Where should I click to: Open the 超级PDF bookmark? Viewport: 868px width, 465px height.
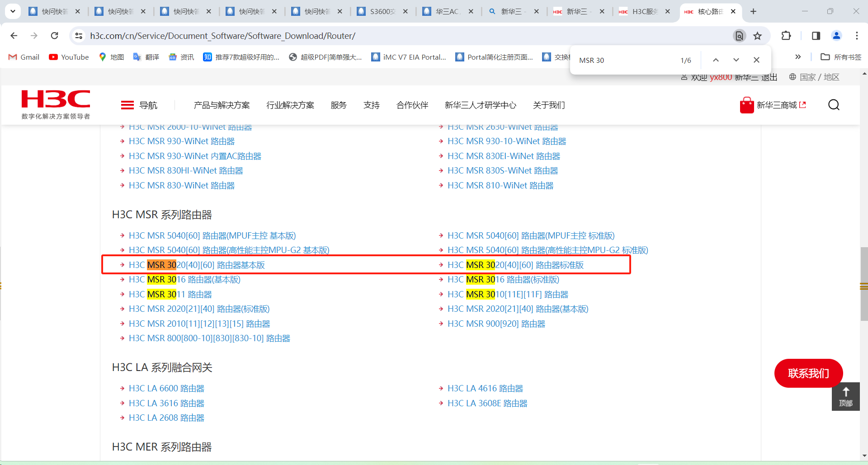[x=325, y=57]
